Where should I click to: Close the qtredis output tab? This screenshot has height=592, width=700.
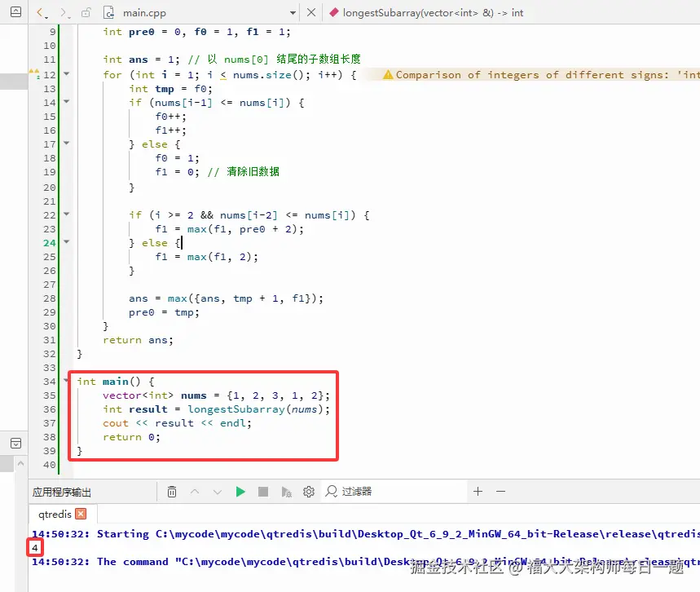81,514
